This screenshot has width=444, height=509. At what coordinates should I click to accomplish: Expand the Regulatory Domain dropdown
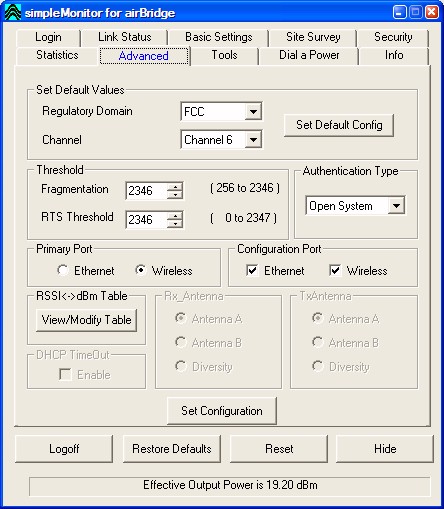[253, 111]
